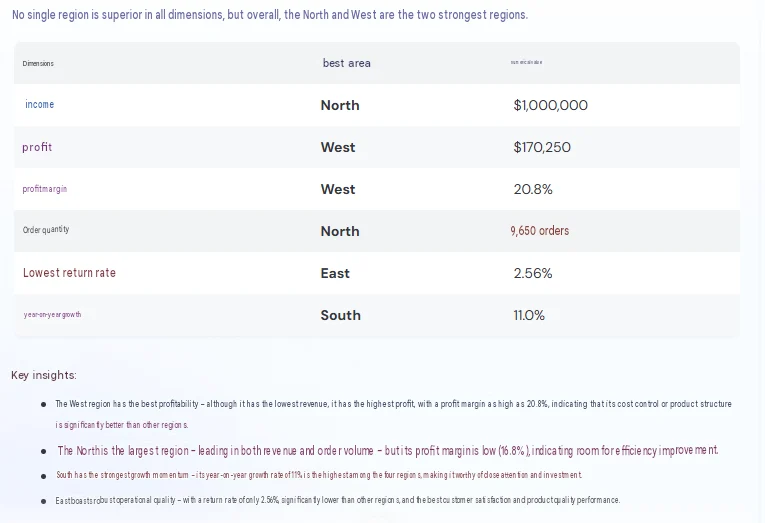765x523 pixels.
Task: Click the South growth momentum insight bullet
Action: point(319,475)
